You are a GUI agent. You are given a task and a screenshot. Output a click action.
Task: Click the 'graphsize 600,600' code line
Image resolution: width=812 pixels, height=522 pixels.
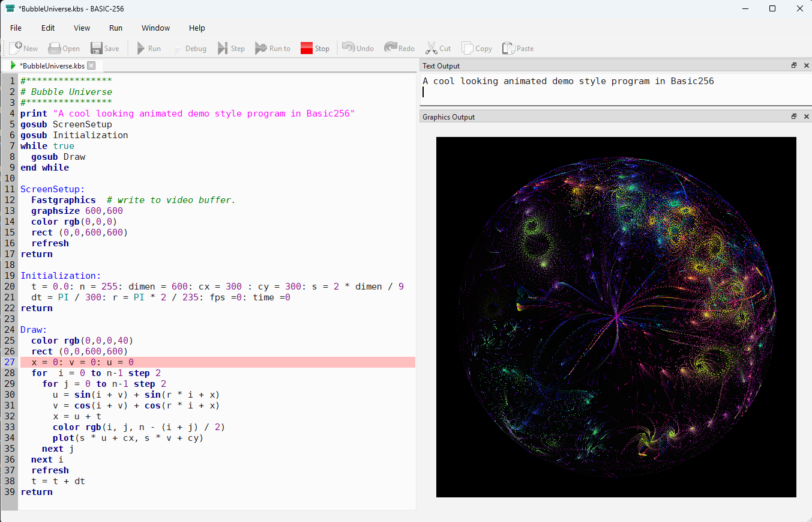77,211
